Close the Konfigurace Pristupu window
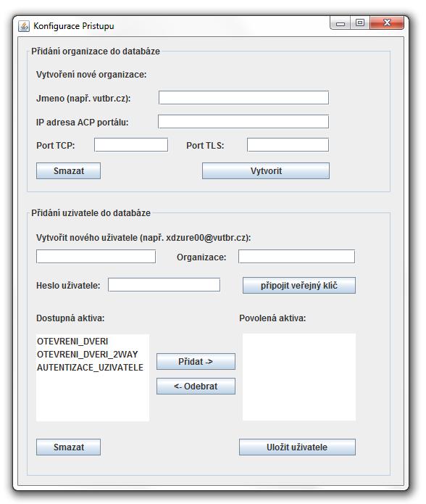The width and height of the screenshot is (426, 504). tap(387, 22)
